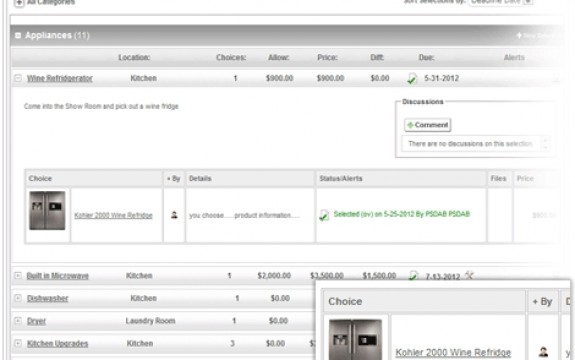Expand the Kitchen Upgrades row
Viewport: 575px width, 360px height.
click(x=18, y=344)
